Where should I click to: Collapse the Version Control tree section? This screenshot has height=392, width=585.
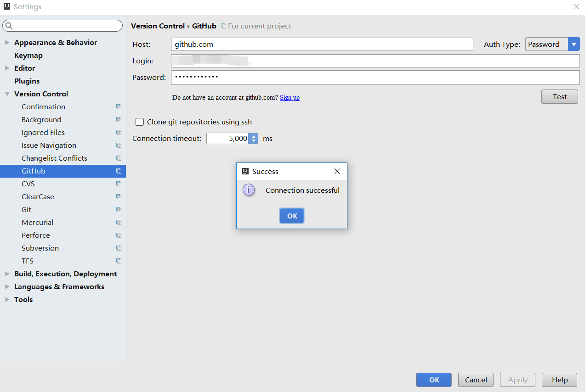click(x=7, y=94)
